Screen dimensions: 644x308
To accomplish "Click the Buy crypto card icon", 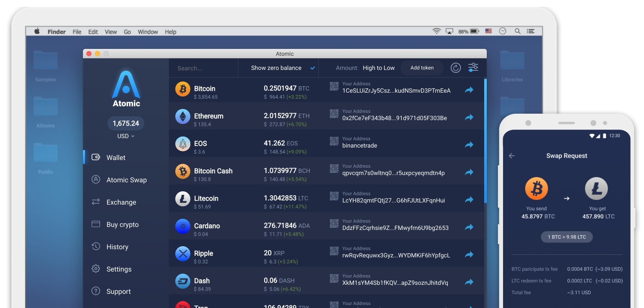I will 96,224.
